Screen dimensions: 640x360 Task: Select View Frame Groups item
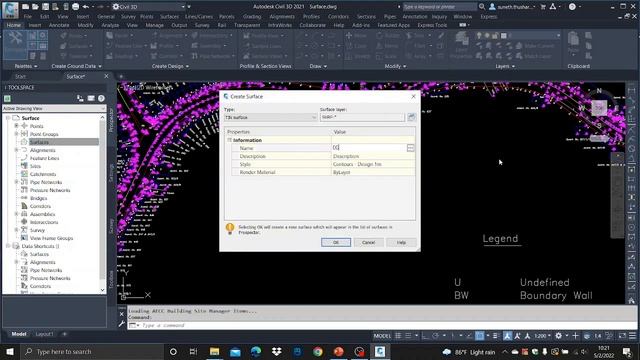pyautogui.click(x=51, y=238)
